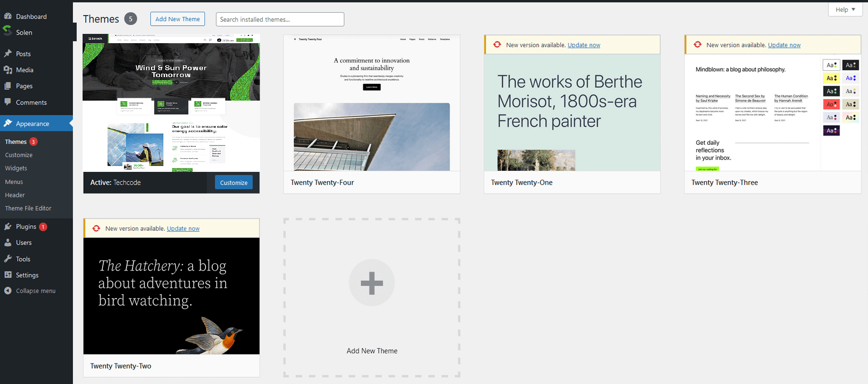Click the Settings sliders icon
Viewport: 868px width, 384px height.
click(8, 275)
